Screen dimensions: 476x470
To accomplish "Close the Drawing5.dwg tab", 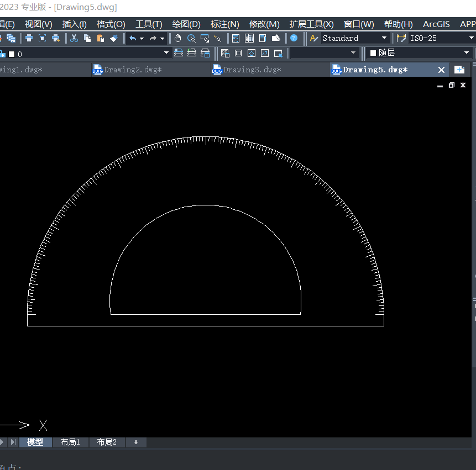I will [441, 70].
